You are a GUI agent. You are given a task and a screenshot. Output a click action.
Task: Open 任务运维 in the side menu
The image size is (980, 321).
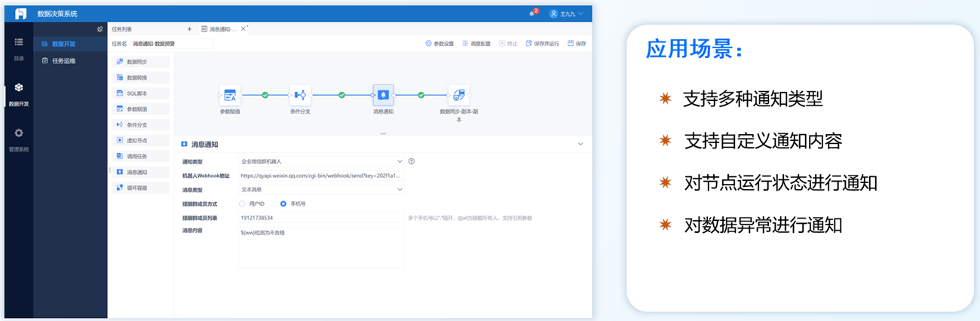64,60
